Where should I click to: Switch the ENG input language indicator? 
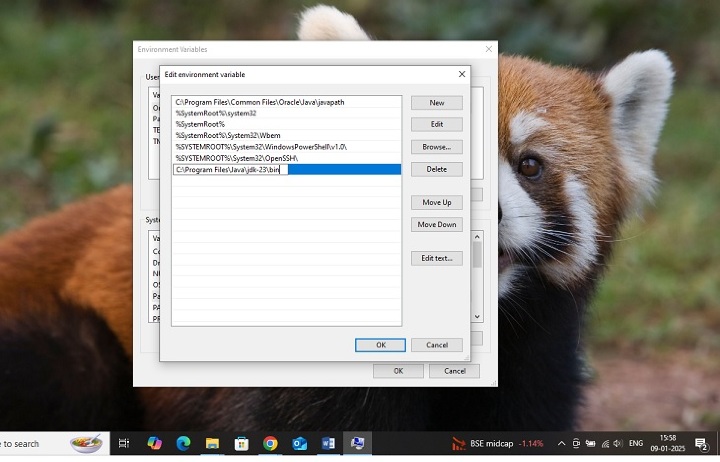[636, 444]
